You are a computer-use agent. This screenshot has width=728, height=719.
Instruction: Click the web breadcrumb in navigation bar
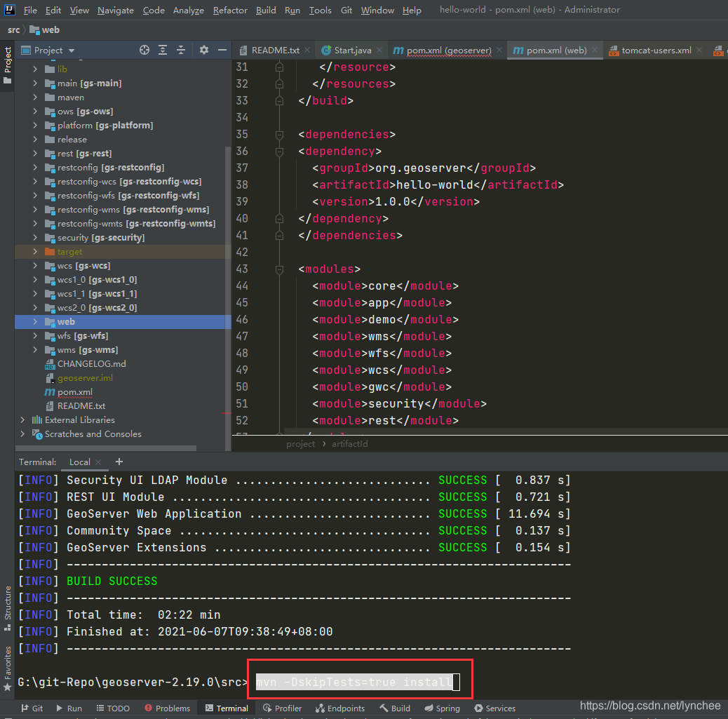(45, 29)
